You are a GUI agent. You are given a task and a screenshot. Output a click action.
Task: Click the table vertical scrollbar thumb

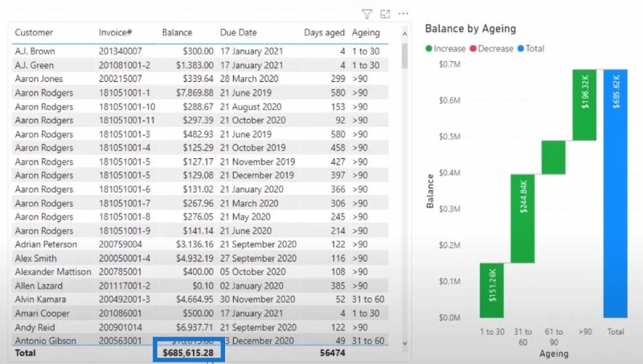coord(405,55)
